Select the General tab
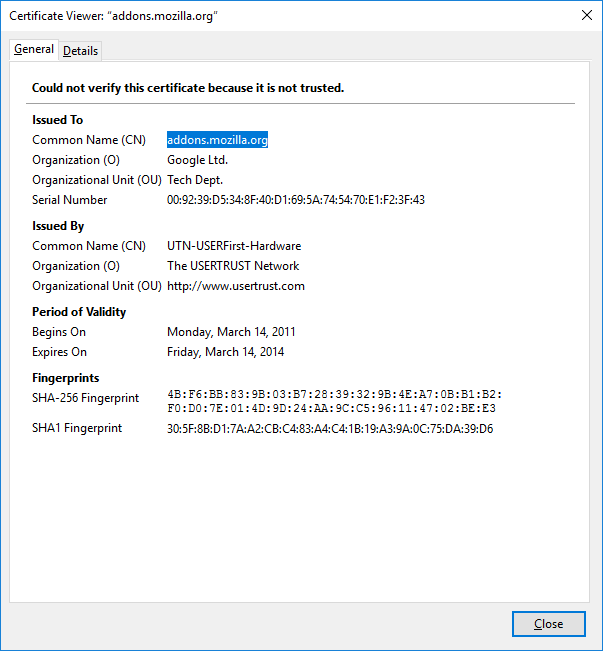Image resolution: width=603 pixels, height=651 pixels. click(34, 49)
